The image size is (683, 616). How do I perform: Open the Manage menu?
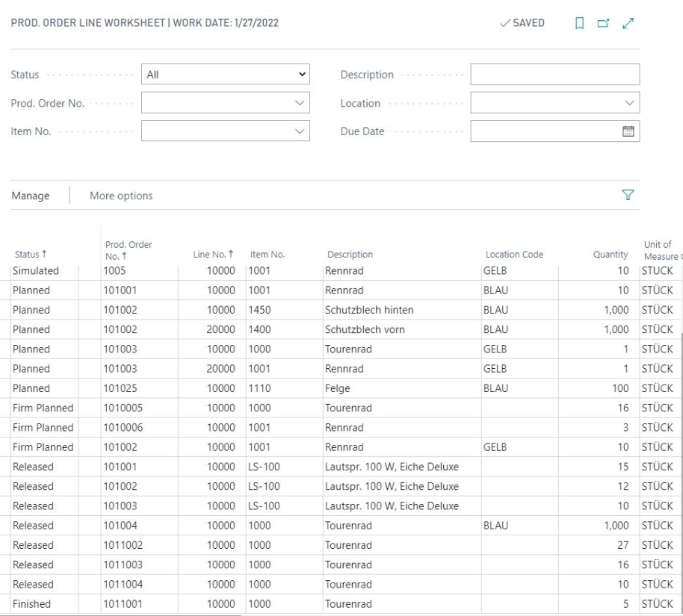31,196
